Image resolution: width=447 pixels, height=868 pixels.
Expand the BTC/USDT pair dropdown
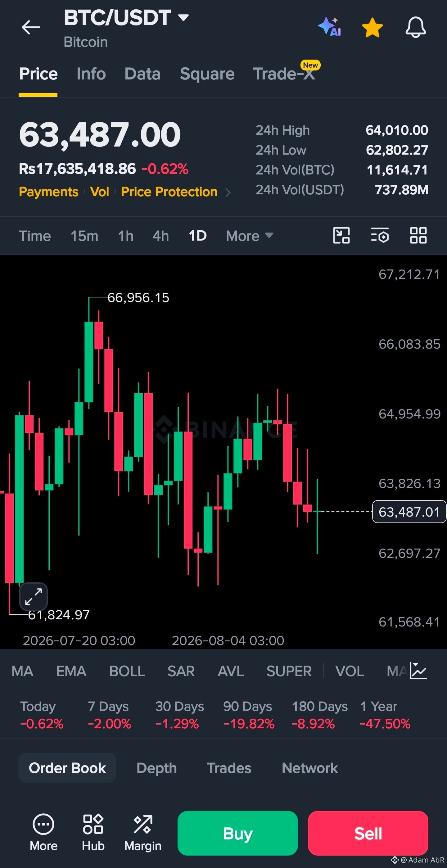[x=183, y=17]
